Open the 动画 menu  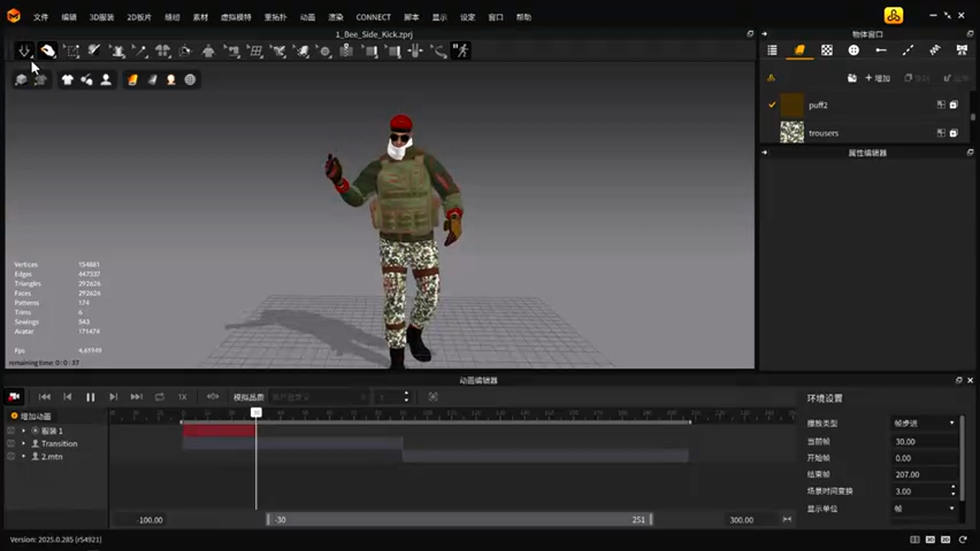tap(307, 17)
